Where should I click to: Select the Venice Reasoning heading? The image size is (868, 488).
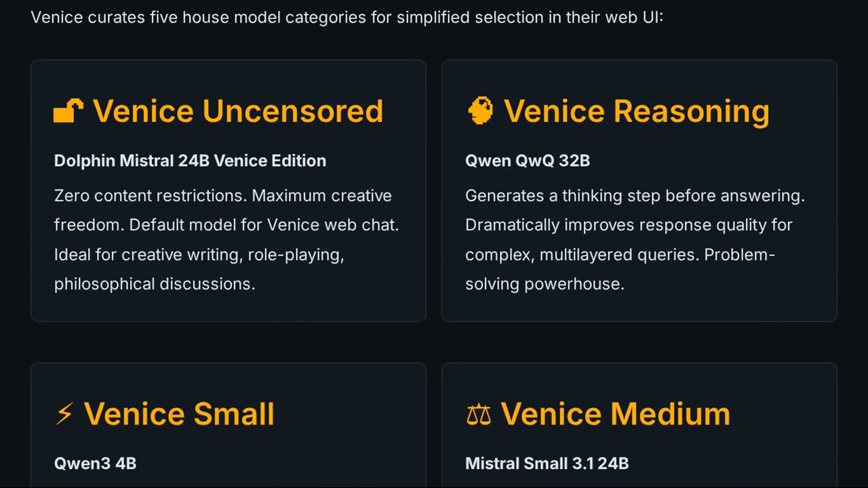coord(636,111)
